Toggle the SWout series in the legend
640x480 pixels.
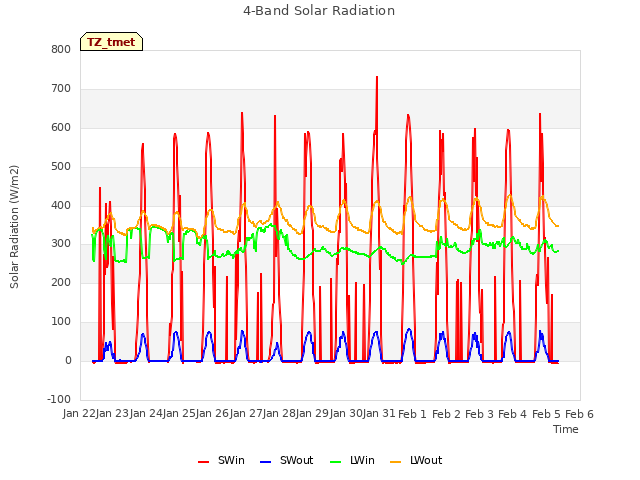tap(286, 460)
